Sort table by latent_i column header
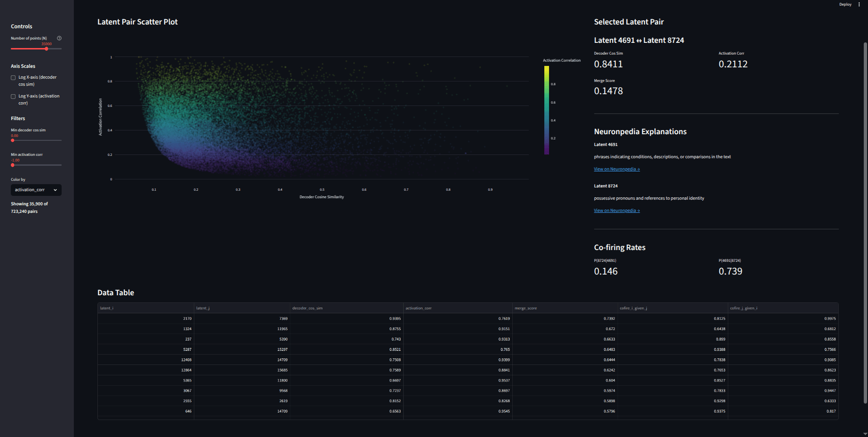This screenshot has height=437, width=868. [146, 308]
